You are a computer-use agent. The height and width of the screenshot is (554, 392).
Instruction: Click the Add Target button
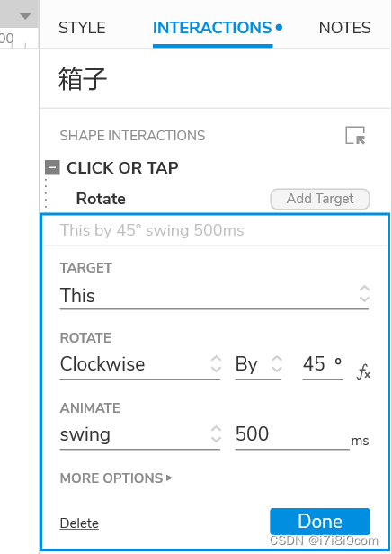(x=320, y=199)
